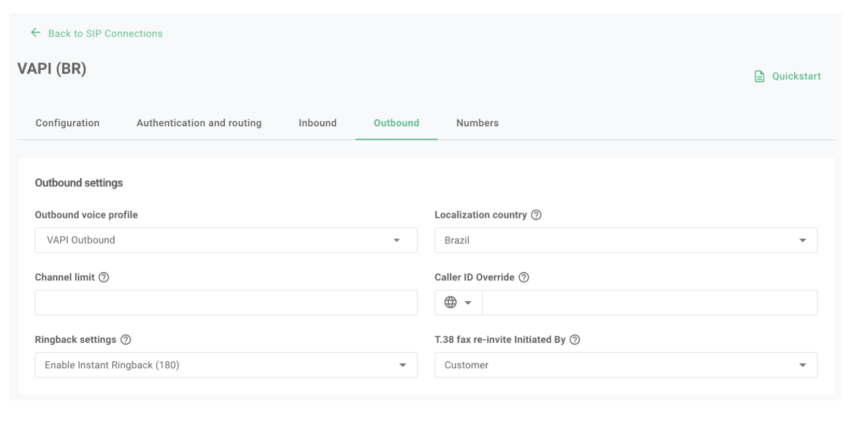This screenshot has height=423, width=868.
Task: Open the Localization country dropdown
Action: 625,241
